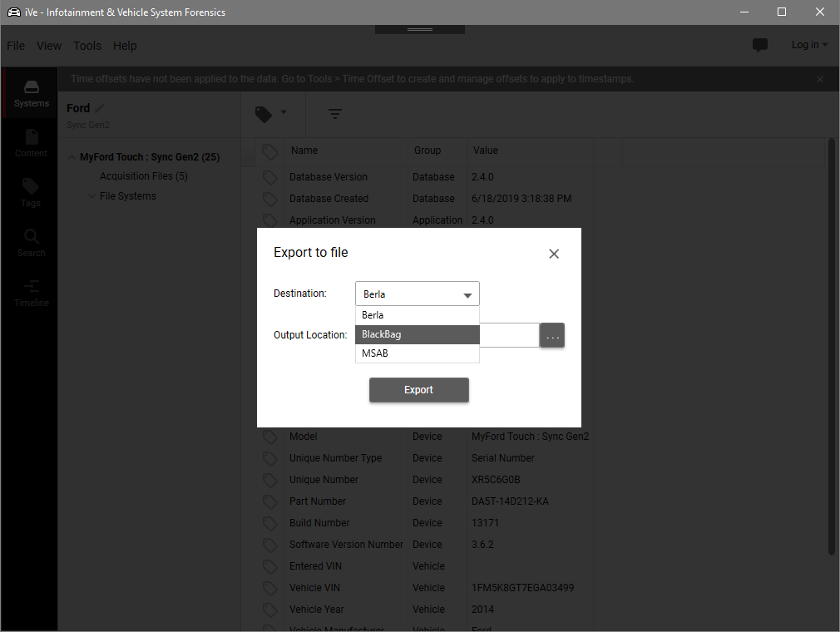Screen dimensions: 840x632
Task: Click the vertical scrollbar of the data table
Action: pyautogui.click(x=832, y=347)
